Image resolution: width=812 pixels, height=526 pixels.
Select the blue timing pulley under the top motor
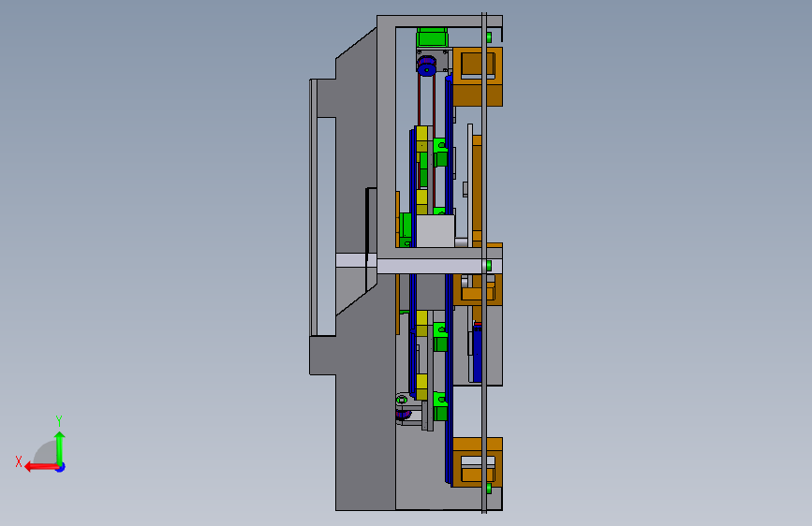point(426,66)
